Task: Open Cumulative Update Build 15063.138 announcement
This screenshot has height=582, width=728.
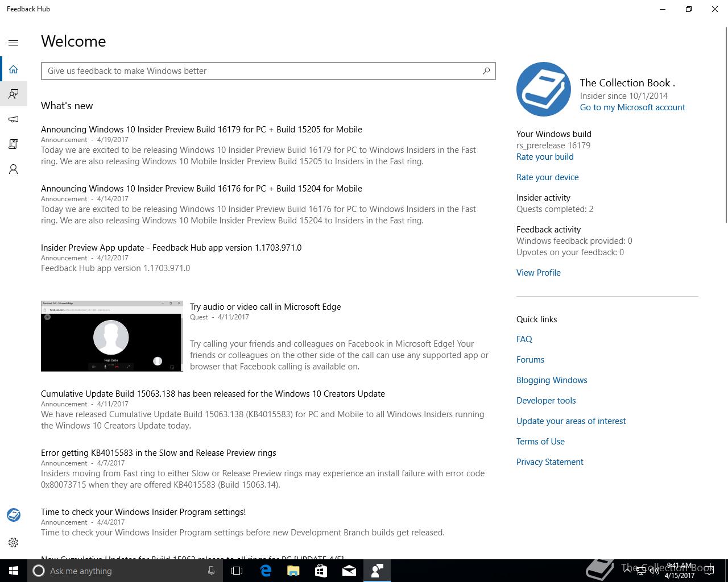Action: tap(213, 394)
